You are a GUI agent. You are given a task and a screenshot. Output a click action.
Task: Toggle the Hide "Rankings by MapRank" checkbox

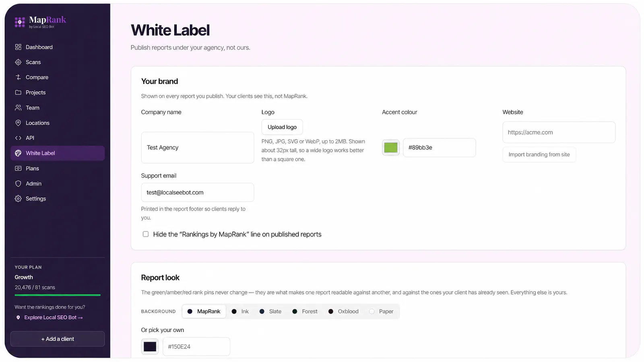[x=146, y=234]
